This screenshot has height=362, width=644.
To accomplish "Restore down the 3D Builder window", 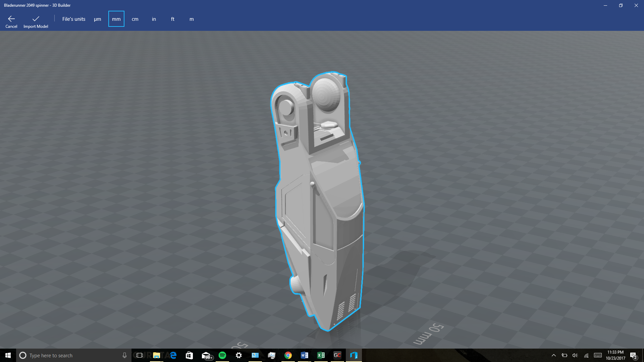I will (x=621, y=5).
